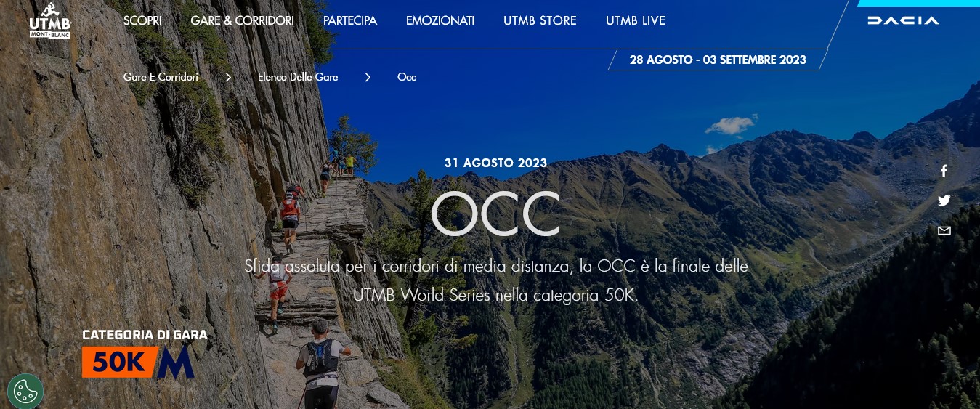Share page via email envelope icon

(x=944, y=231)
